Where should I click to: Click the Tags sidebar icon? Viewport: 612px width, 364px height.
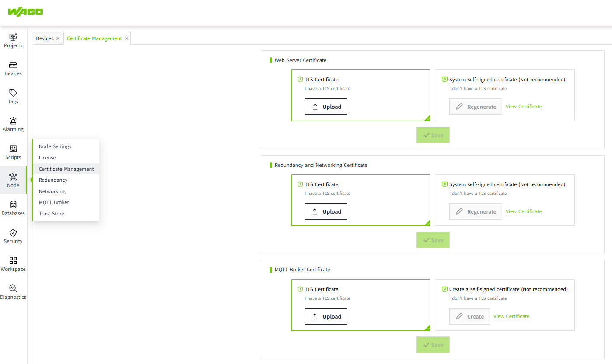13,94
